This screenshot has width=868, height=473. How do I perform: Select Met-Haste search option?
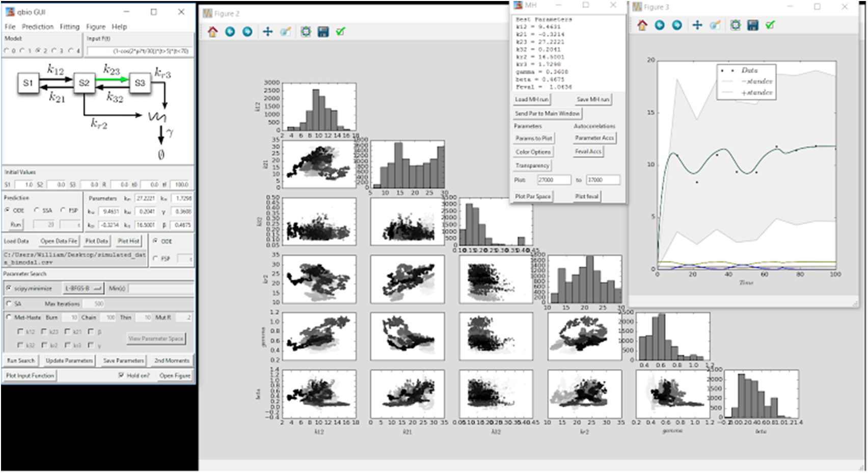[9, 318]
